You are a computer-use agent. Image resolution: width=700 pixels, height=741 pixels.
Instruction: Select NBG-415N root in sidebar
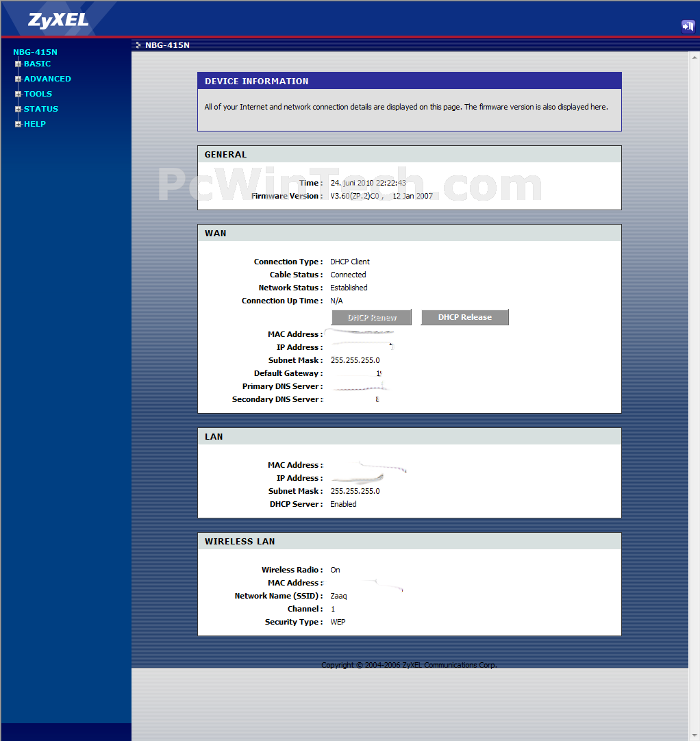pyautogui.click(x=35, y=52)
